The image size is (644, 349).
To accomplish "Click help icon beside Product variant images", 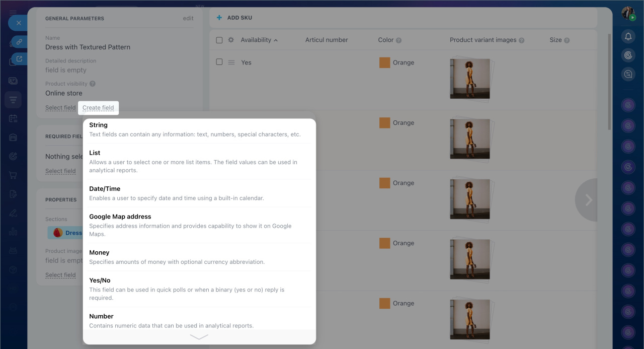I will coord(521,40).
